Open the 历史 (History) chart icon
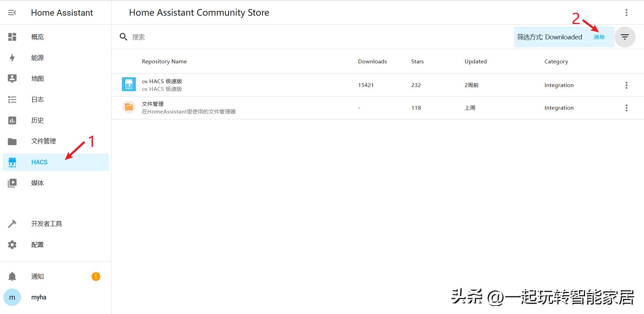 [x=12, y=120]
